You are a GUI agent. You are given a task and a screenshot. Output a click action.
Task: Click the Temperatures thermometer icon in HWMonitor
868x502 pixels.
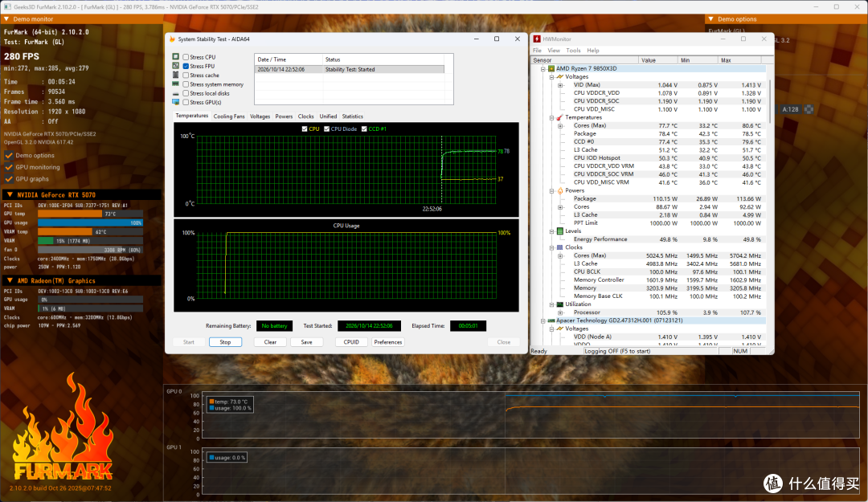point(559,117)
